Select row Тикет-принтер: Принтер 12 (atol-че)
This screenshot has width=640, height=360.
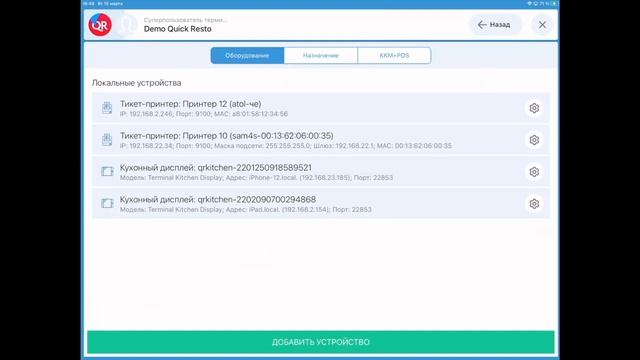coord(321,108)
